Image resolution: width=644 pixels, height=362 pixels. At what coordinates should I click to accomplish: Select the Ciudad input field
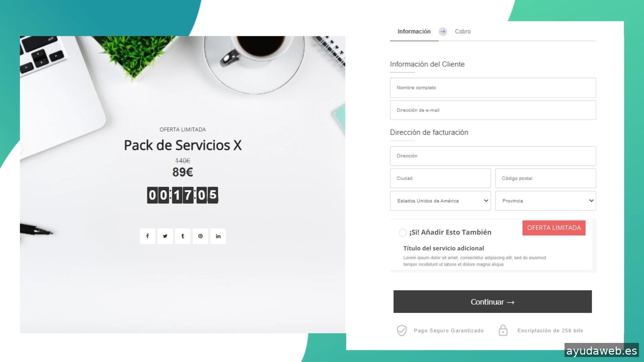pyautogui.click(x=440, y=178)
